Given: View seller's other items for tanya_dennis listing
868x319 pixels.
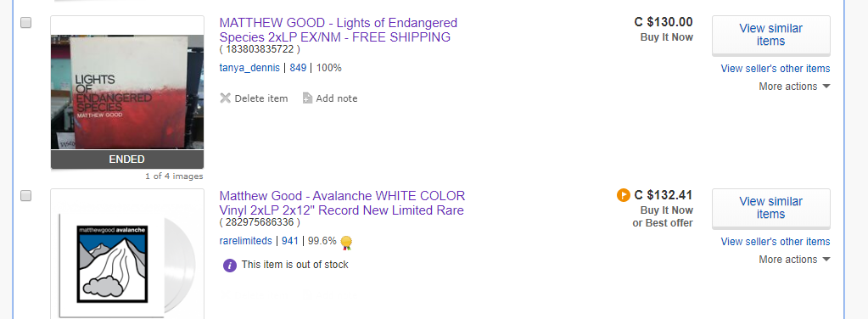Looking at the screenshot, I should (x=775, y=69).
